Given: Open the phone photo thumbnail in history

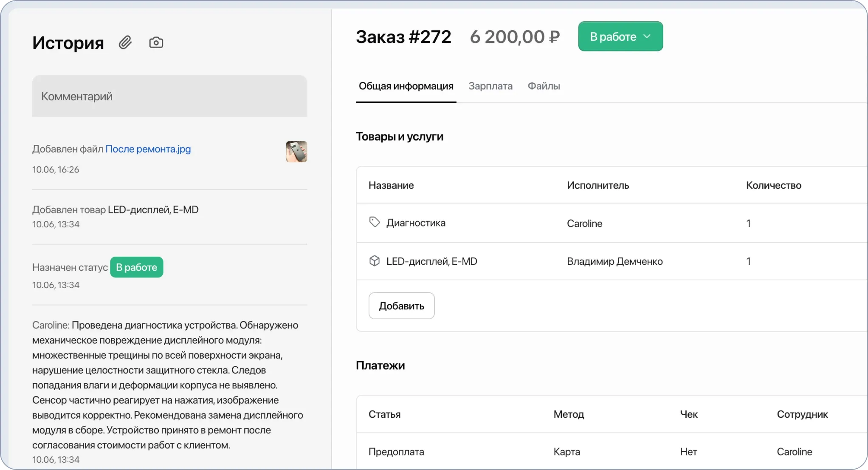Looking at the screenshot, I should pos(296,152).
